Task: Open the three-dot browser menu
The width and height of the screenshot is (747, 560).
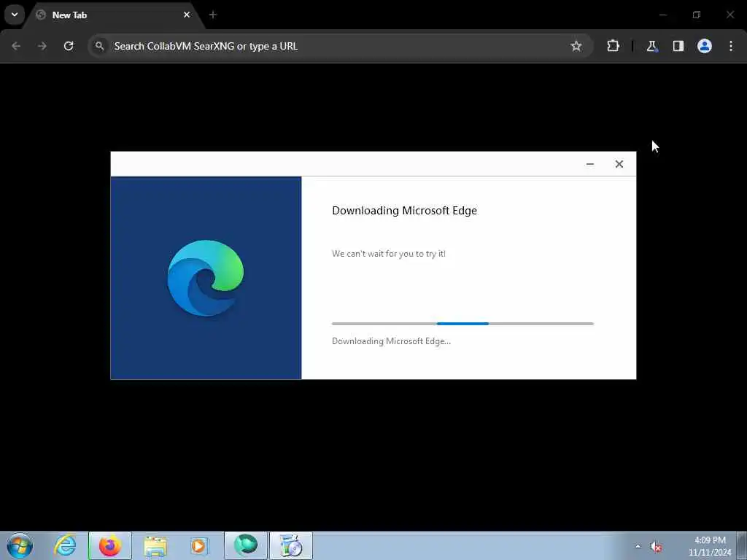Action: [x=731, y=46]
